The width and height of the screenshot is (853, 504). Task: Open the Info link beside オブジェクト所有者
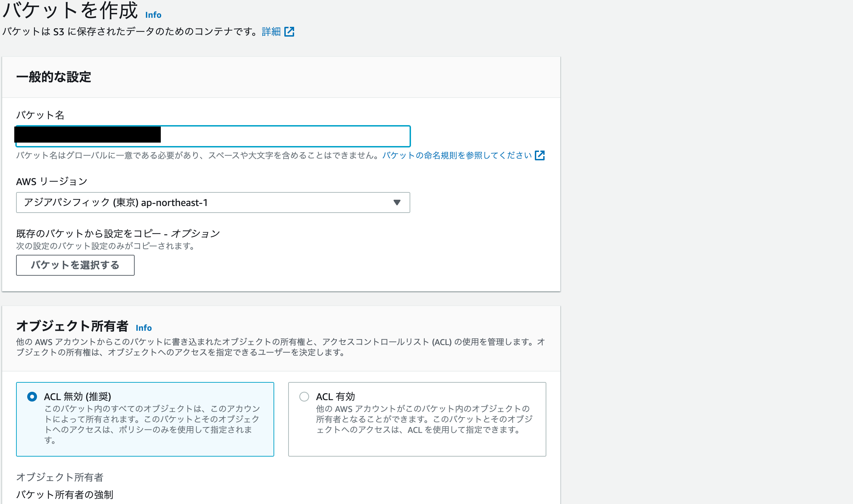tap(143, 328)
